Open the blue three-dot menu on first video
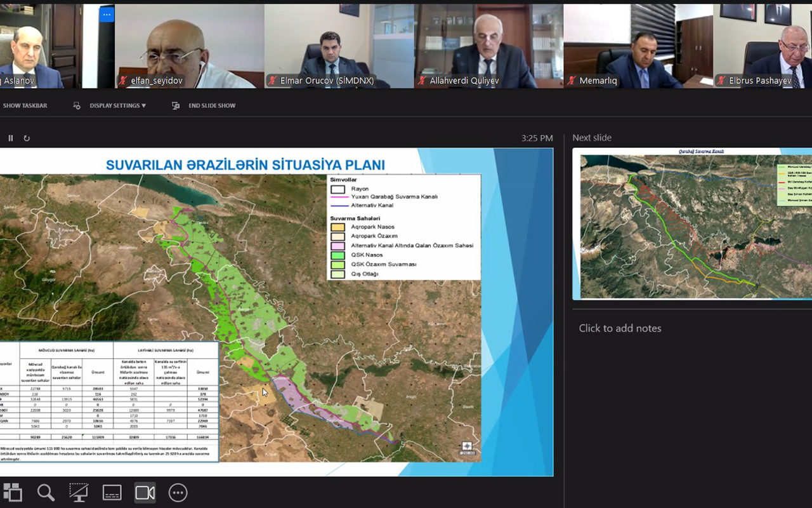 107,14
